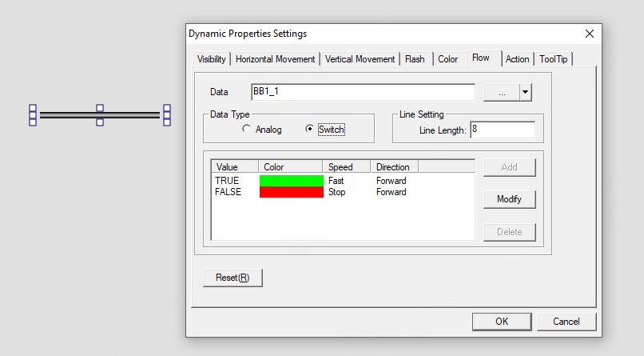Image resolution: width=644 pixels, height=356 pixels.
Task: Select the Switch data type radio button
Action: click(x=310, y=130)
